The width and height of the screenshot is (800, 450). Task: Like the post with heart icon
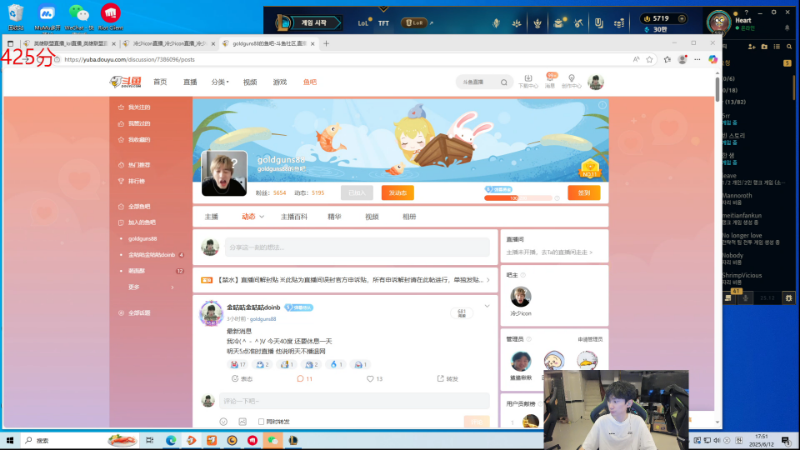point(374,379)
